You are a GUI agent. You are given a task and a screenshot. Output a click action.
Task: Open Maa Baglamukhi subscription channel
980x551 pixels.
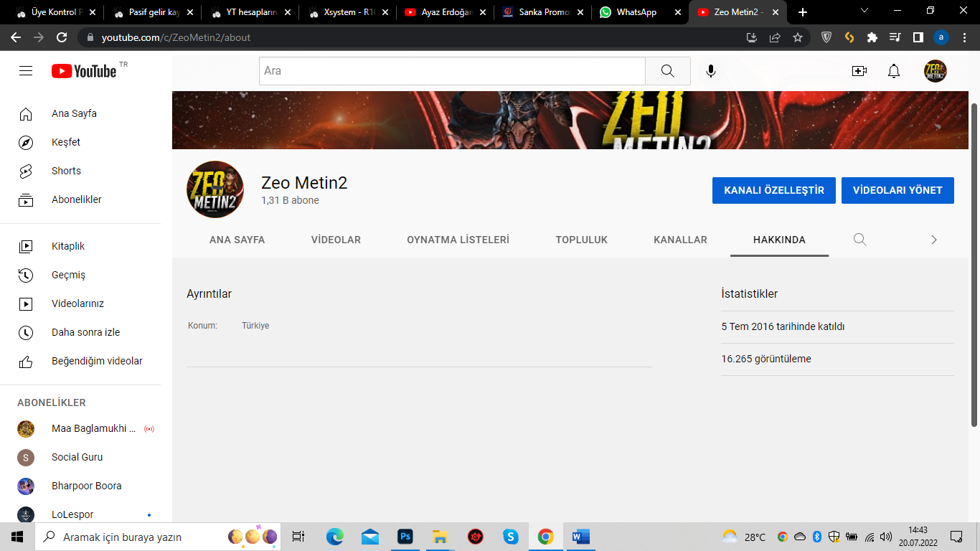click(86, 428)
